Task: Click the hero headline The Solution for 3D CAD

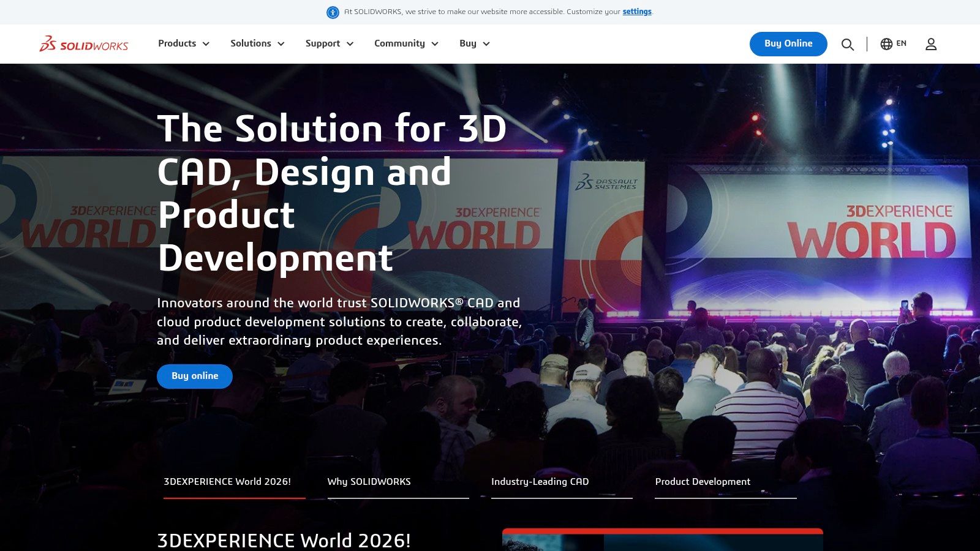Action: click(333, 192)
